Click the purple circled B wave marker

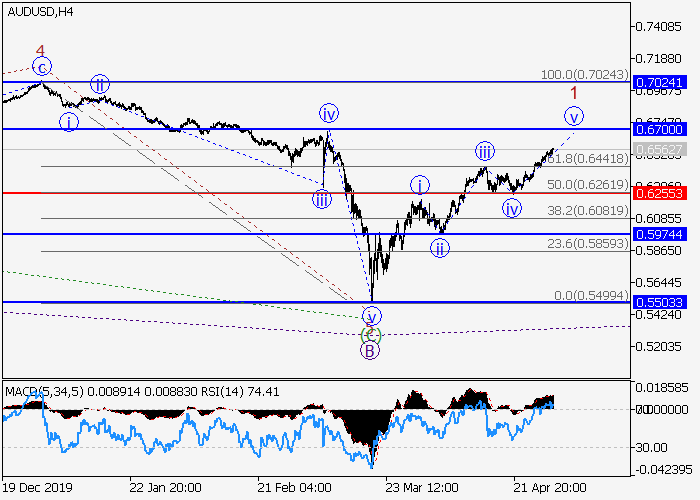369,350
